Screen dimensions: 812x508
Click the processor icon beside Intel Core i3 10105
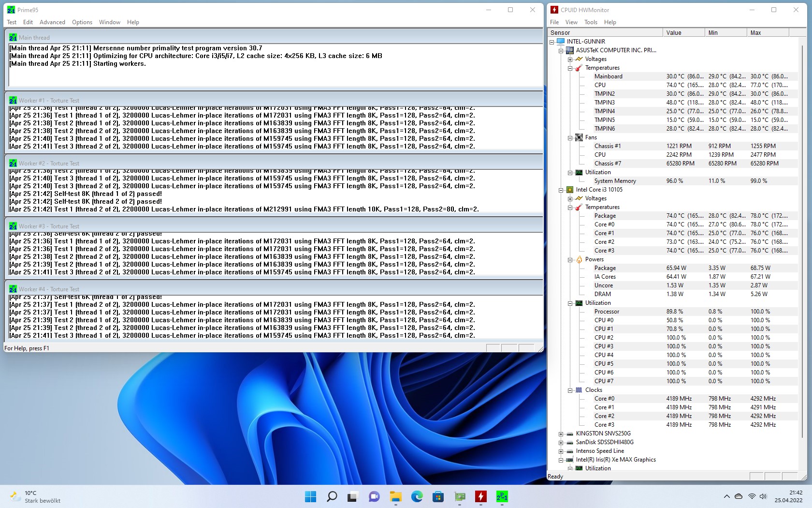click(x=570, y=190)
